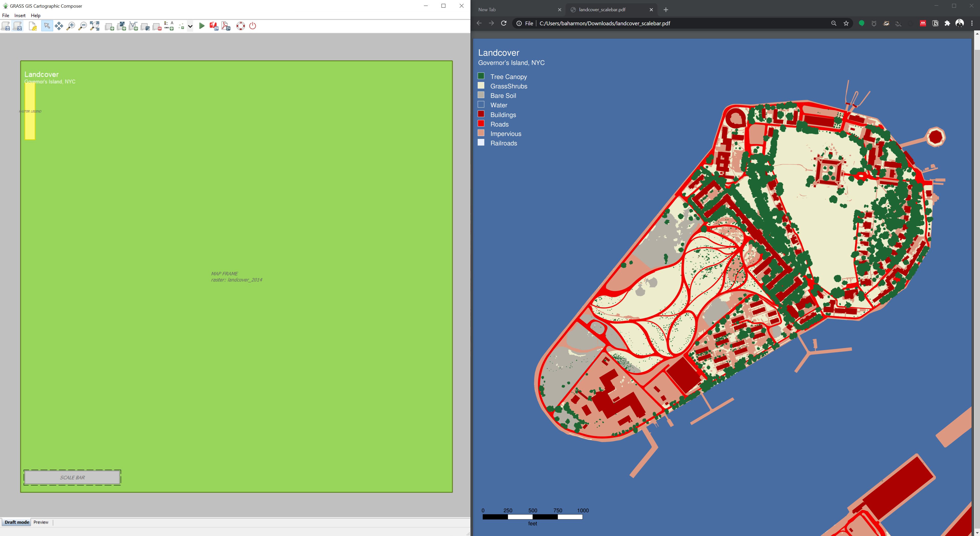This screenshot has height=536, width=980.
Task: Click the zoom in magnifier tool
Action: [71, 26]
